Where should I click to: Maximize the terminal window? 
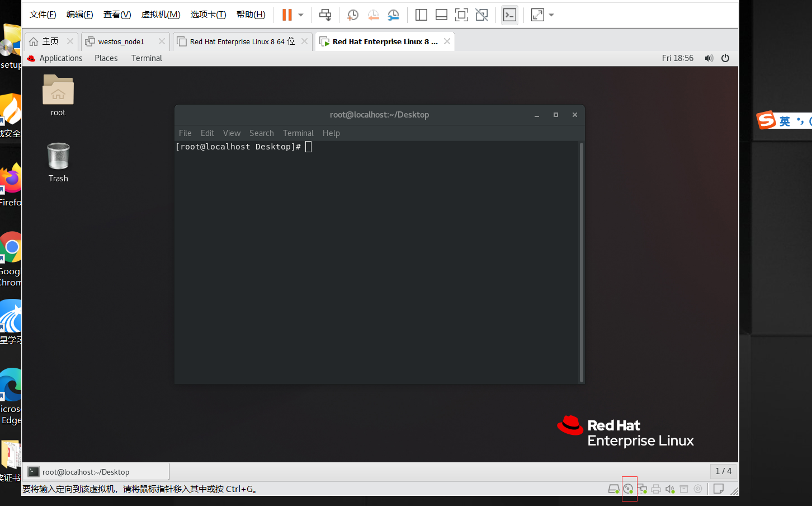[x=556, y=115]
